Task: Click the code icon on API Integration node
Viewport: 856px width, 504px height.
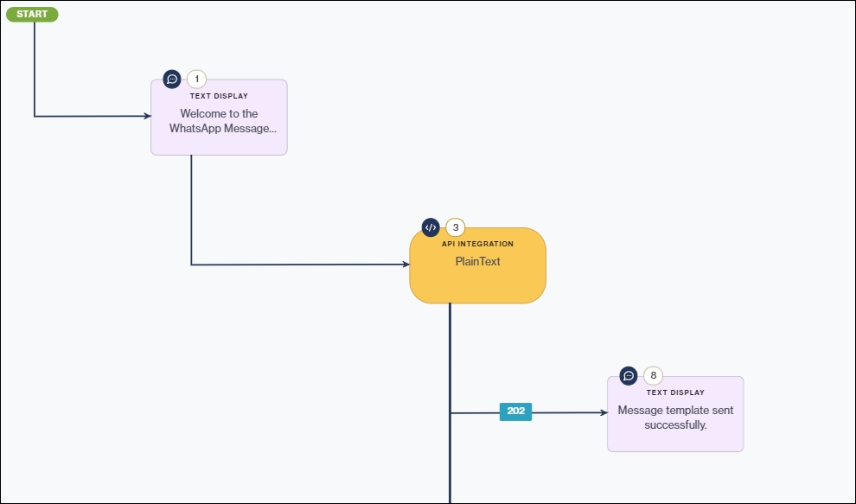Action: [x=431, y=227]
